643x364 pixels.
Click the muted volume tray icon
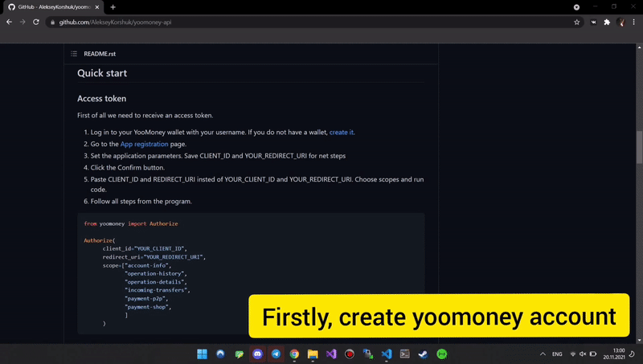tap(583, 354)
